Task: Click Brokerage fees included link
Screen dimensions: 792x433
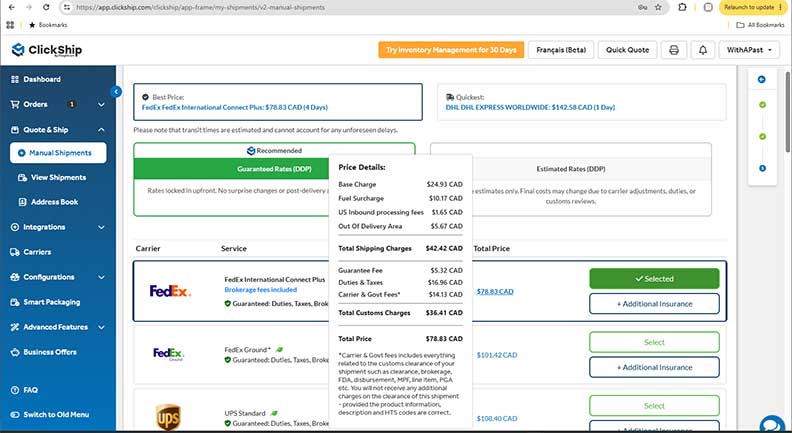Action: (x=261, y=290)
